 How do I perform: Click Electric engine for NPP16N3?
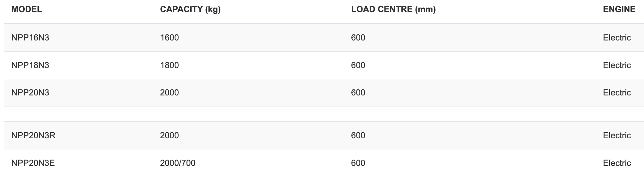[617, 37]
